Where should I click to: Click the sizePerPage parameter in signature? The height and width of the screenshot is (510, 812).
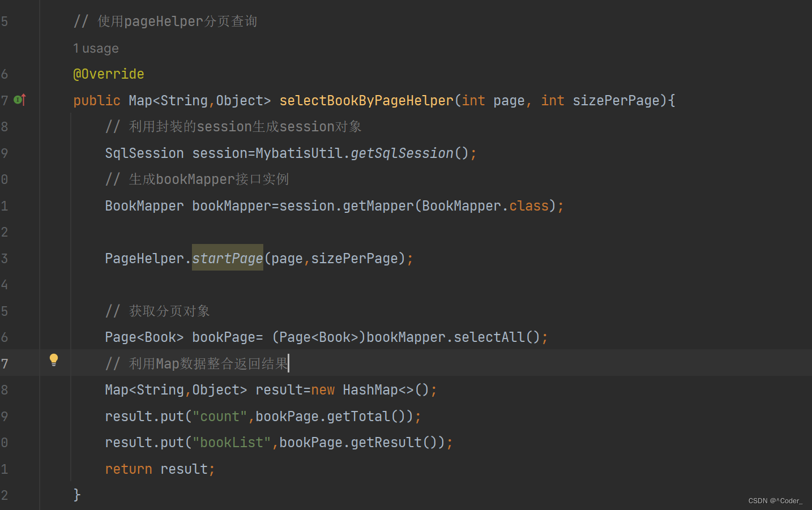point(616,100)
